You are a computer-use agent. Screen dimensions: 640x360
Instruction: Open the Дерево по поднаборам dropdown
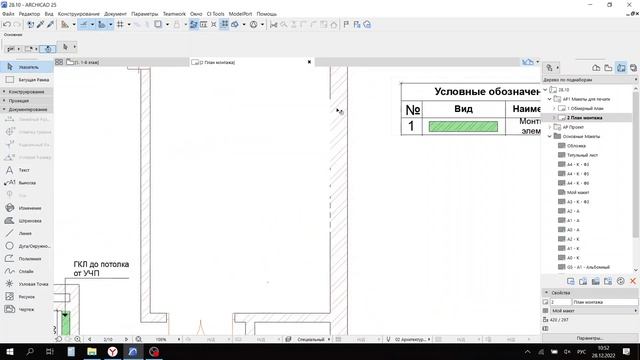pos(590,80)
